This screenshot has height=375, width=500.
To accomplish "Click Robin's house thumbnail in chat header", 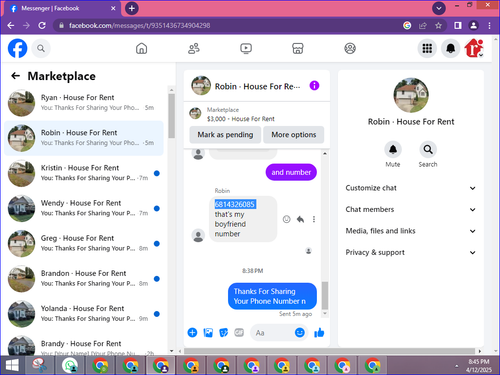I will click(201, 86).
